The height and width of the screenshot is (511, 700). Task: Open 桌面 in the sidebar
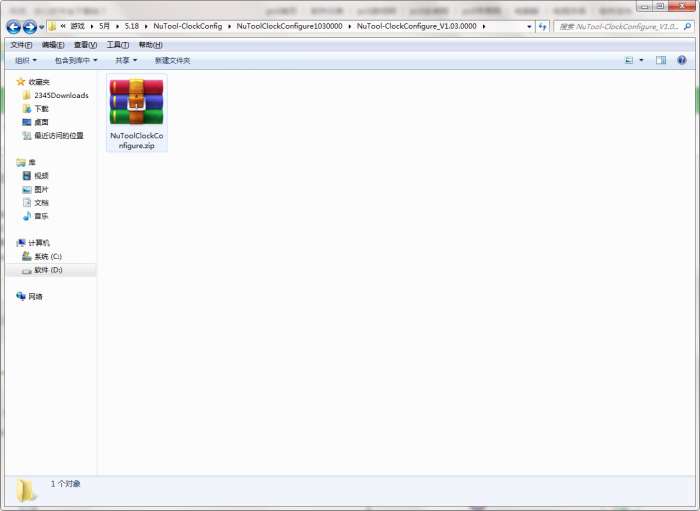tap(35, 122)
